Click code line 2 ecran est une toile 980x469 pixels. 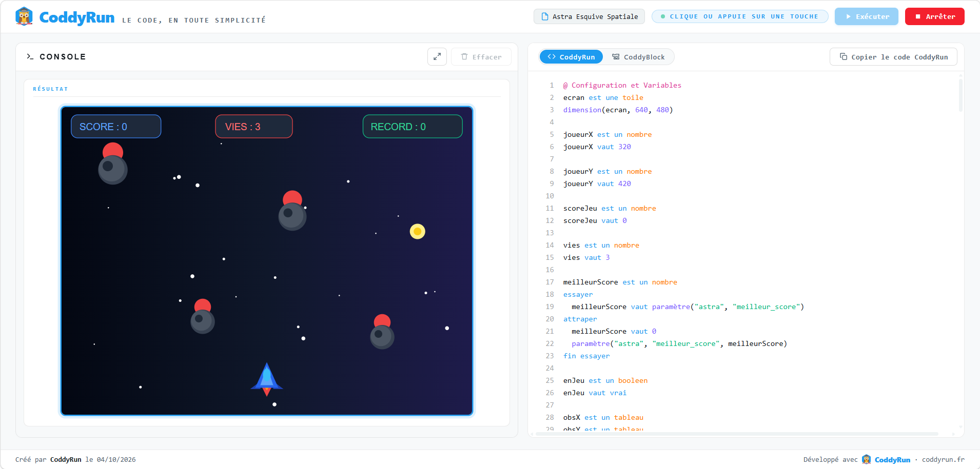click(603, 98)
